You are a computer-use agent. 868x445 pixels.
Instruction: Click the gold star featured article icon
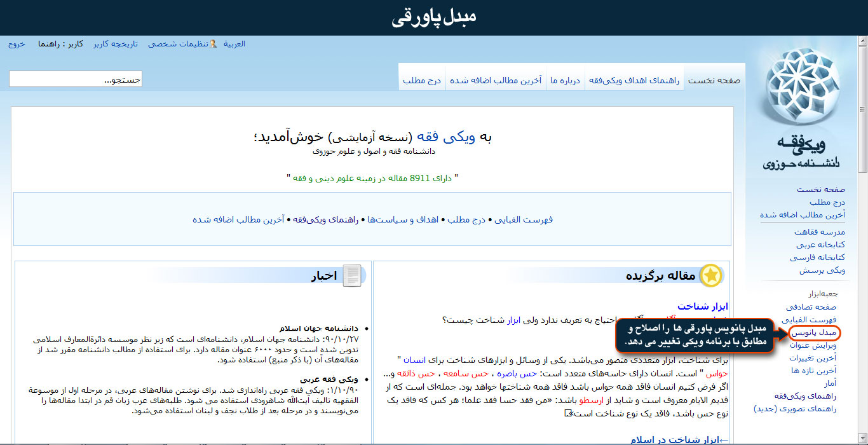[x=710, y=275]
